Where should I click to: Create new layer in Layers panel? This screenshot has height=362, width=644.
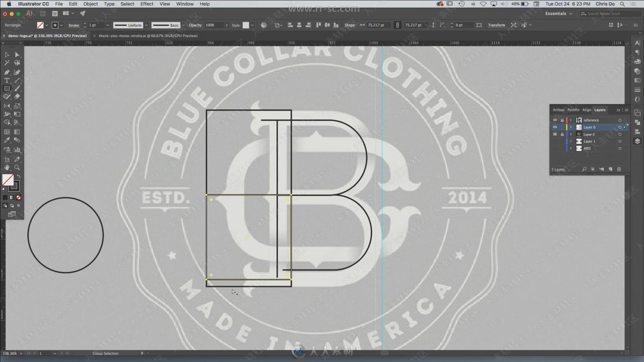[x=610, y=169]
